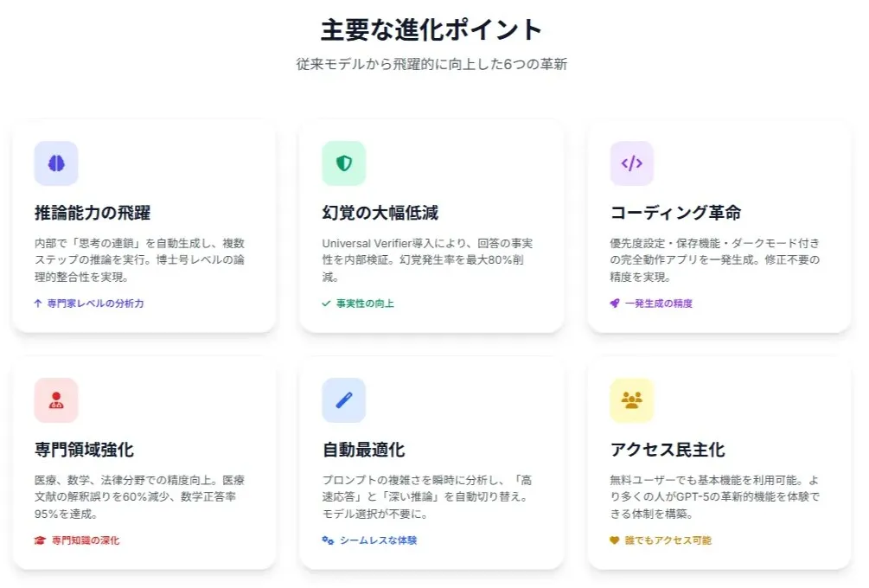
Task: Click the purple code brackets icon
Action: (632, 163)
